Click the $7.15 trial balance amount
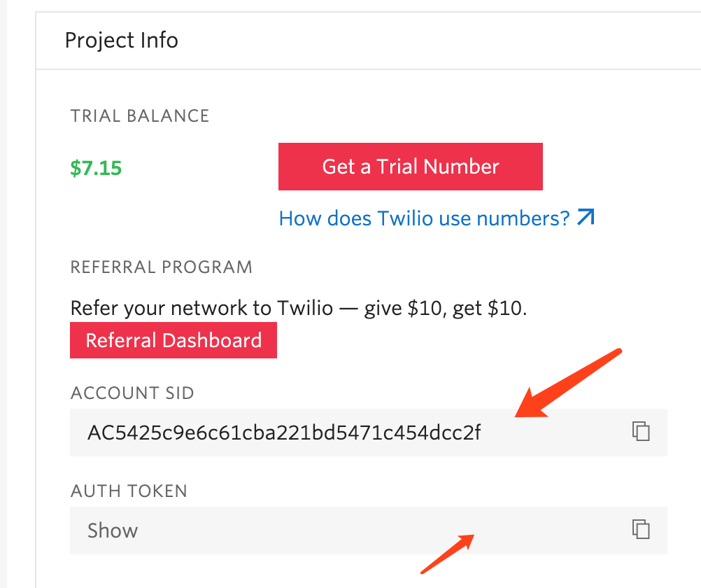 (96, 168)
